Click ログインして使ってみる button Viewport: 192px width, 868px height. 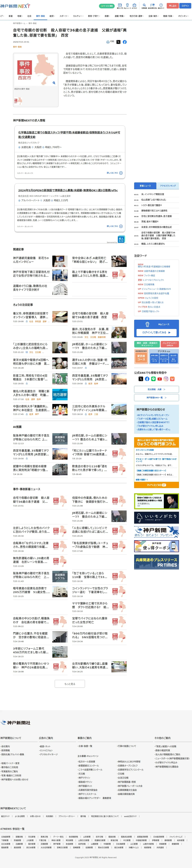[x=157, y=332]
